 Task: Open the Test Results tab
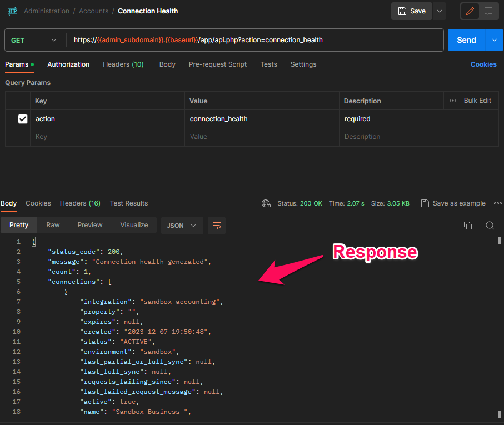point(129,203)
